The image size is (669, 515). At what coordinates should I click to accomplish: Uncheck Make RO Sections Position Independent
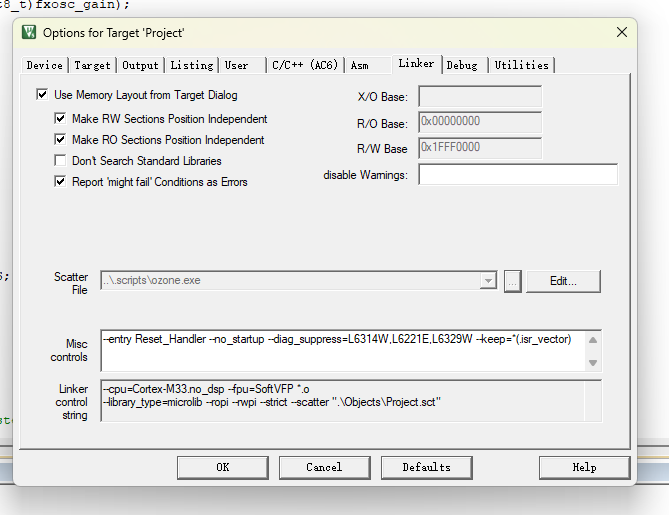(x=60, y=139)
